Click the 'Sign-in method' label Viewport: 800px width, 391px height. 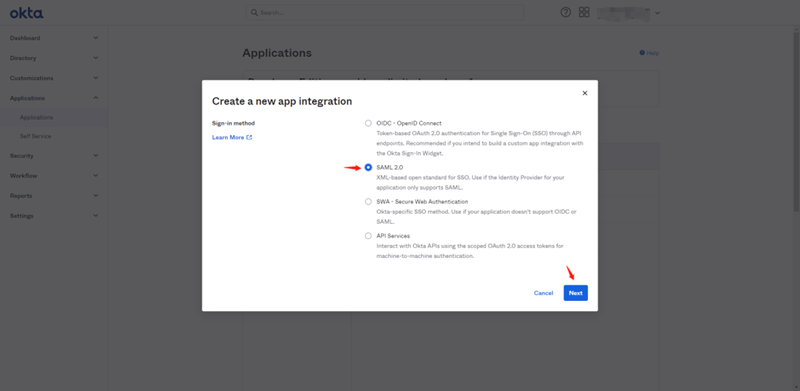click(233, 123)
